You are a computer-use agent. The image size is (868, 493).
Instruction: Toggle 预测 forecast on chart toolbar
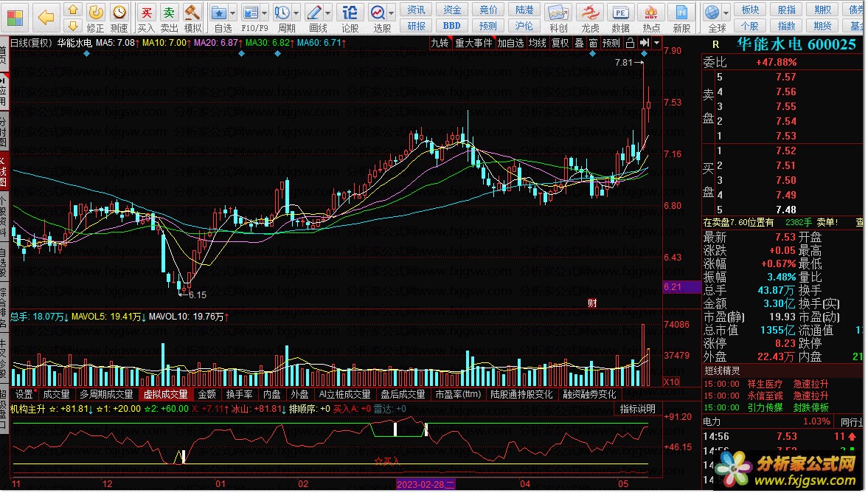[611, 44]
